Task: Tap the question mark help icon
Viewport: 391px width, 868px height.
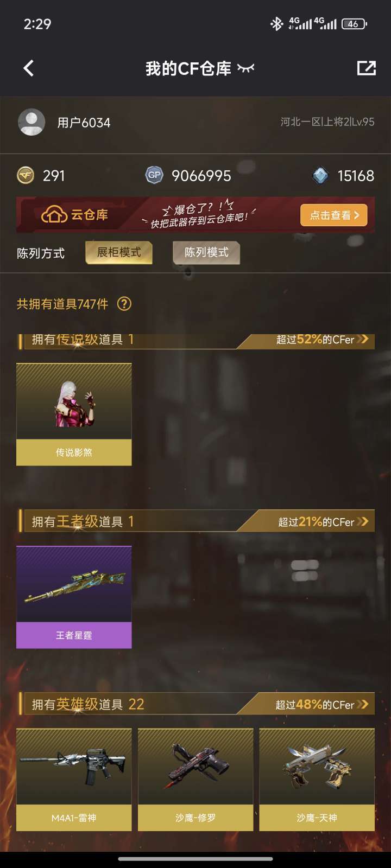Action: (x=124, y=304)
